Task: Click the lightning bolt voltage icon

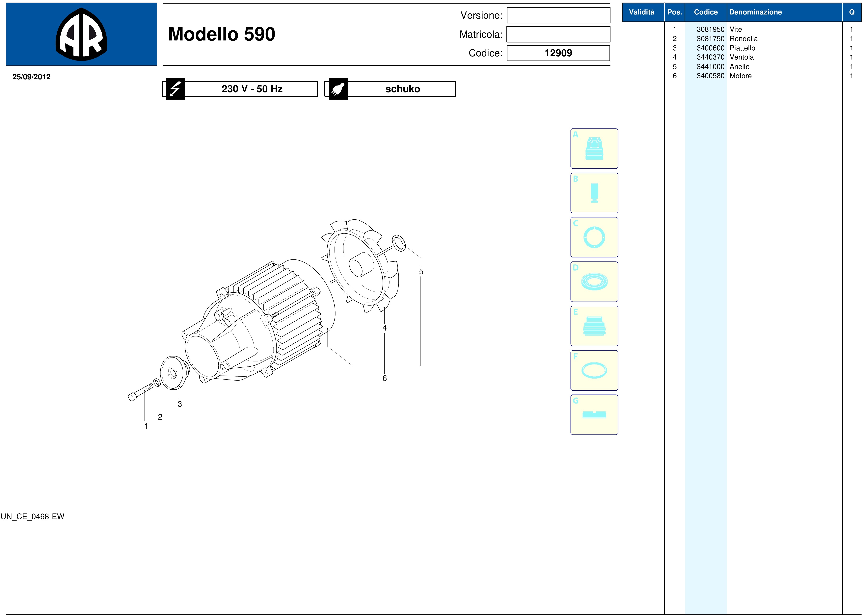Action: click(x=175, y=89)
